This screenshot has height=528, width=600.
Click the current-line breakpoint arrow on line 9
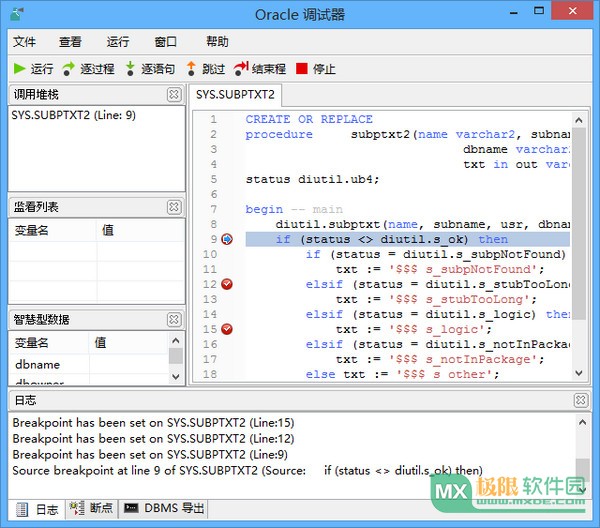coord(227,239)
